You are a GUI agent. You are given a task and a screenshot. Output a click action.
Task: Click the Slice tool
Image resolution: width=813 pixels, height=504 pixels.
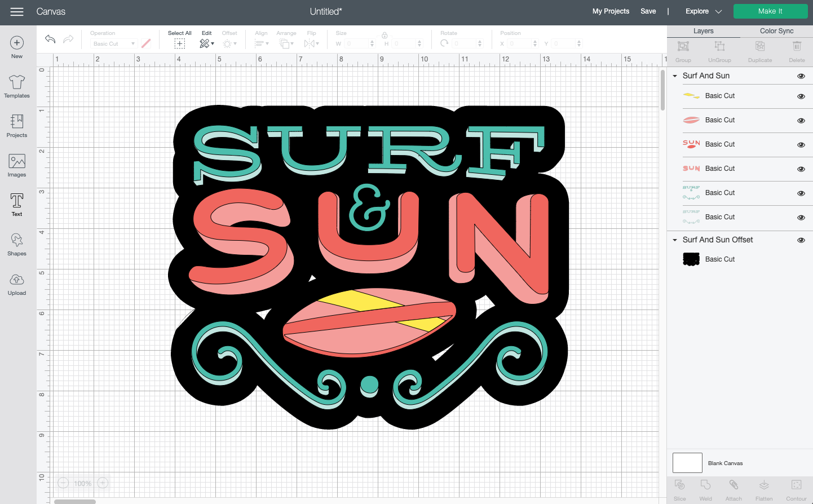click(x=680, y=490)
